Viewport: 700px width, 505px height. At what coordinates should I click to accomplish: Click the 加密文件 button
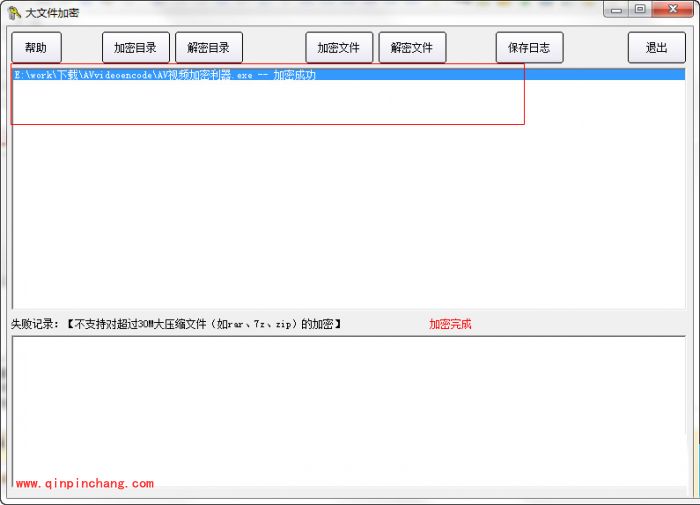point(339,47)
